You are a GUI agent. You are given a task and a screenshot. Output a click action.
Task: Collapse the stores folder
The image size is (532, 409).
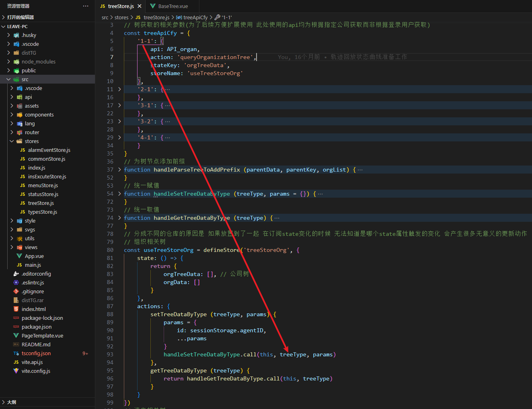click(x=12, y=141)
